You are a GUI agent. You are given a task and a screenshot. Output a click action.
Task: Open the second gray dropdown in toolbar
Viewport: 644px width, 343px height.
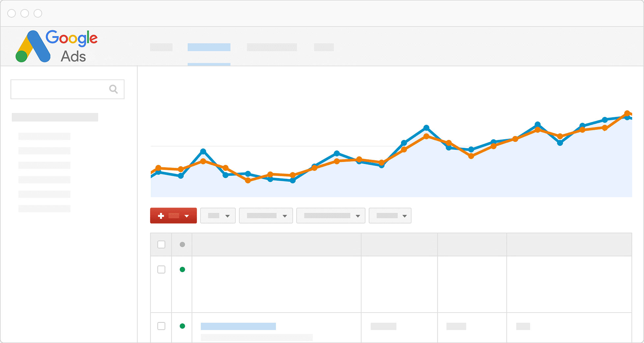coord(266,216)
